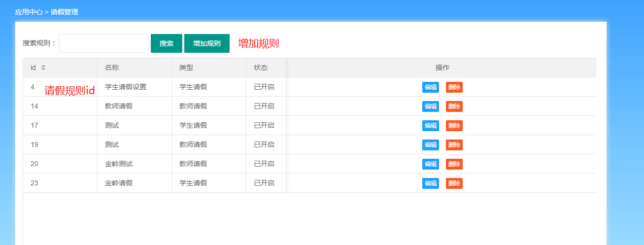Click the name cell 金岭请假
644x245 pixels.
click(x=135, y=183)
